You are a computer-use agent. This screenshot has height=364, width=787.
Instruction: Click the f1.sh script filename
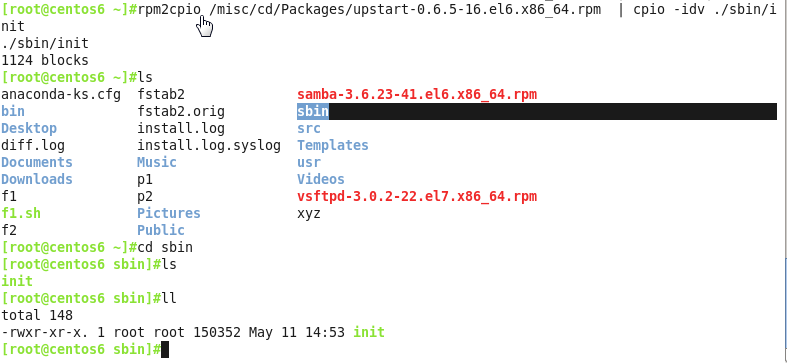pyautogui.click(x=21, y=213)
